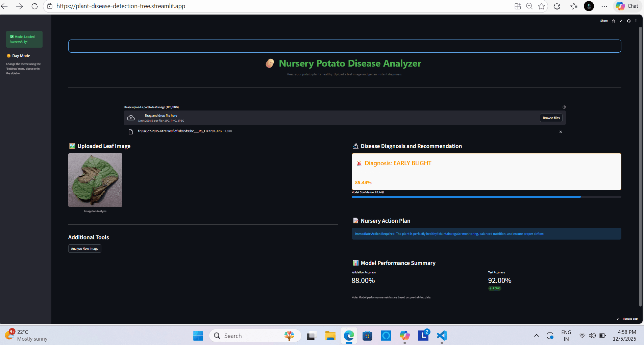Open clock and calendar 4:58 PM
Image resolution: width=644 pixels, height=345 pixels.
(624, 336)
